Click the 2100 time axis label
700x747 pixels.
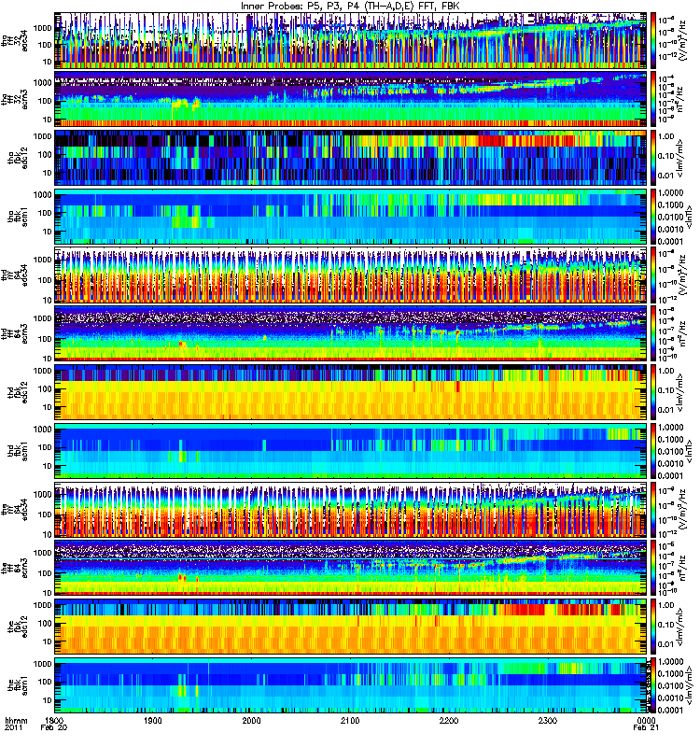click(350, 721)
